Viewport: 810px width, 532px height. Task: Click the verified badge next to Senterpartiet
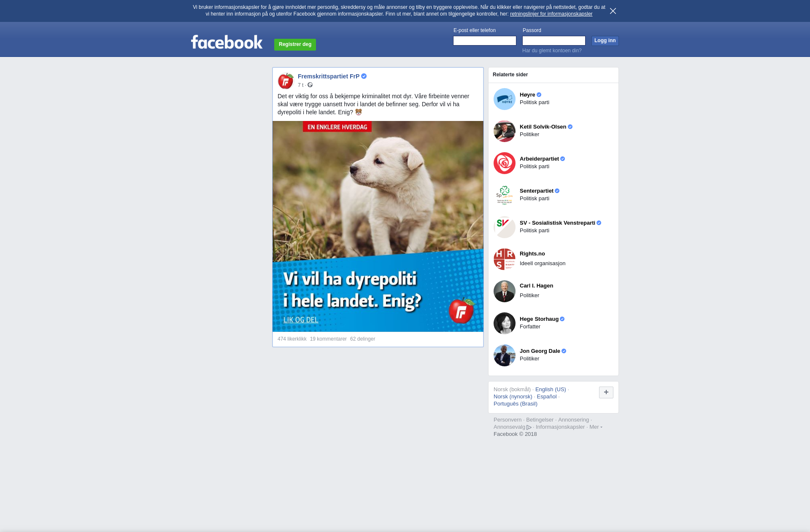tap(557, 191)
